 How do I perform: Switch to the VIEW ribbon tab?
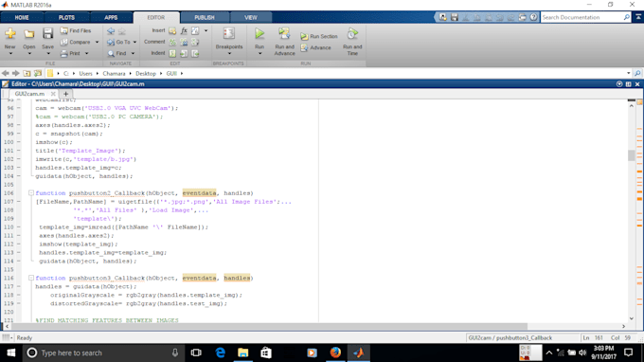point(251,17)
